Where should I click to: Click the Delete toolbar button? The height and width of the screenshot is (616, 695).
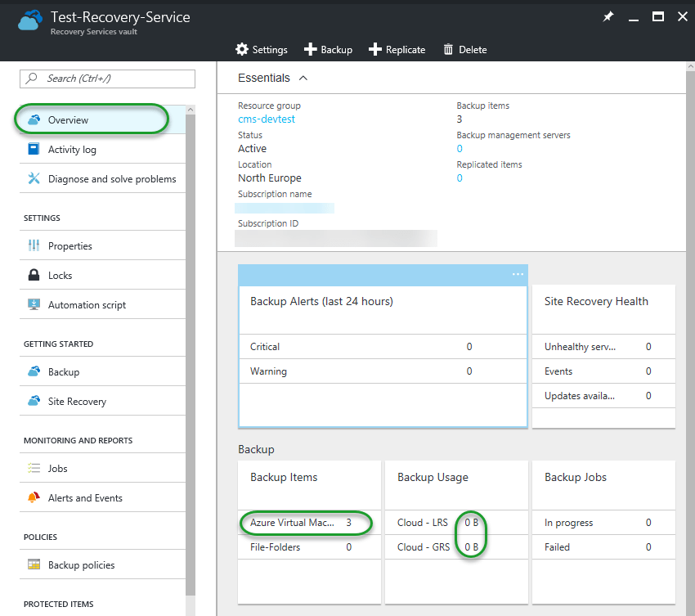[x=465, y=49]
